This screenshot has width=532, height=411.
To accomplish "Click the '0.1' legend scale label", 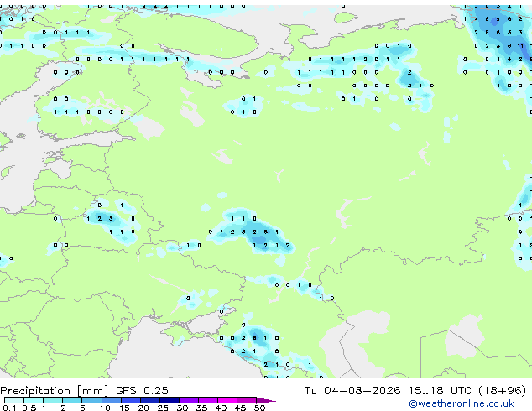I will [9, 408].
